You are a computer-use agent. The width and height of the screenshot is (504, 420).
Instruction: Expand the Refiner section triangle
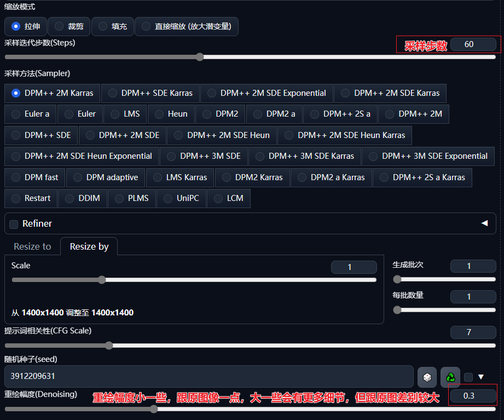(484, 223)
